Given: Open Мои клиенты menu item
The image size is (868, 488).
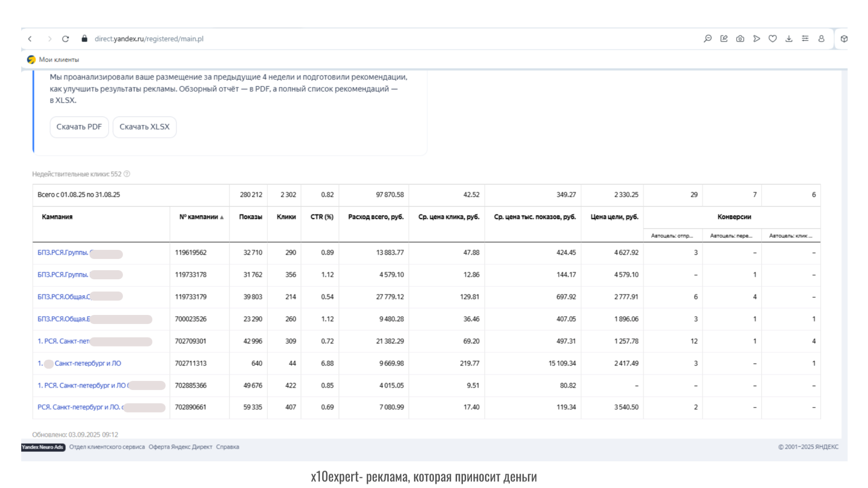Looking at the screenshot, I should (x=59, y=60).
